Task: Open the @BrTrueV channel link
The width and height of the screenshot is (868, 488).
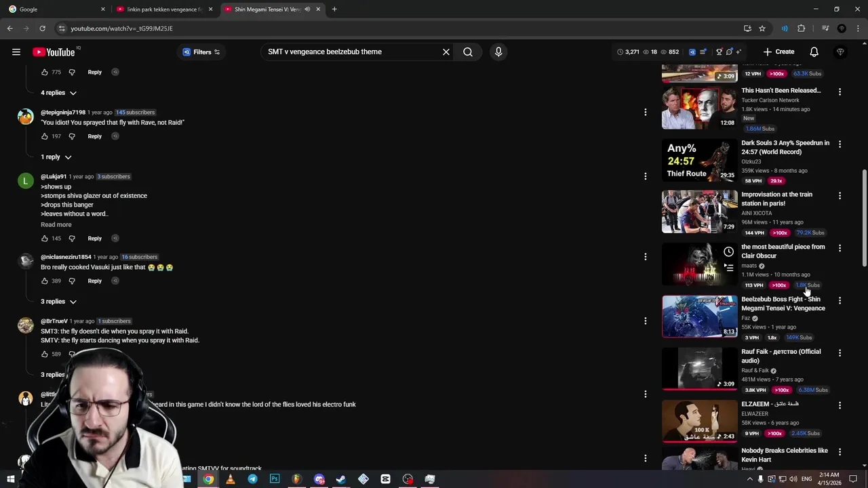Action: (54, 321)
